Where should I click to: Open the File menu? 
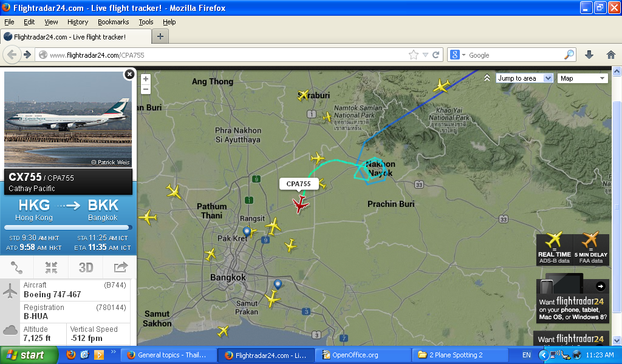pos(9,22)
